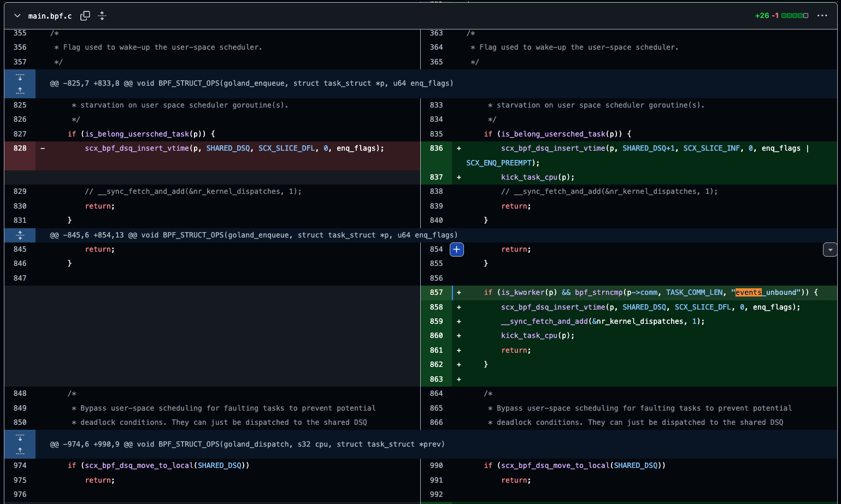Select added line number 861
Screen dimensions: 841x504
pyautogui.click(x=436, y=351)
